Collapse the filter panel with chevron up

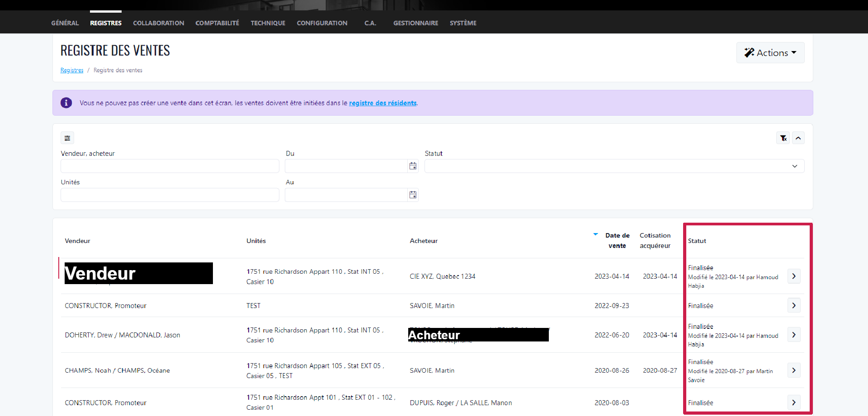click(x=798, y=138)
